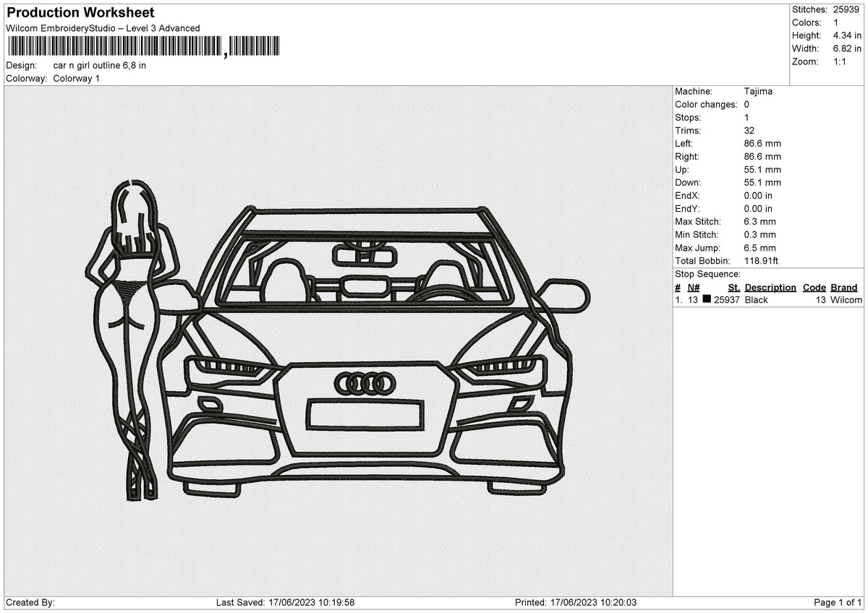
Task: Click the 'Color changes:' label
Action: coord(706,104)
